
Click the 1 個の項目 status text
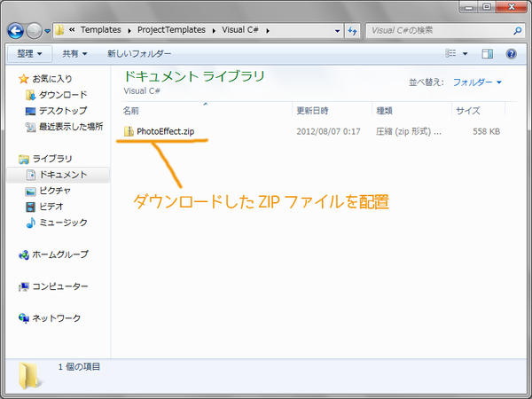pos(79,367)
